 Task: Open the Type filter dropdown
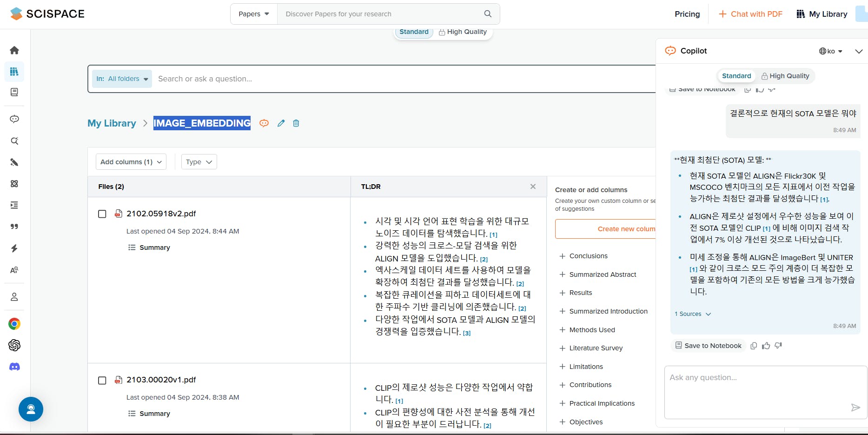click(199, 162)
